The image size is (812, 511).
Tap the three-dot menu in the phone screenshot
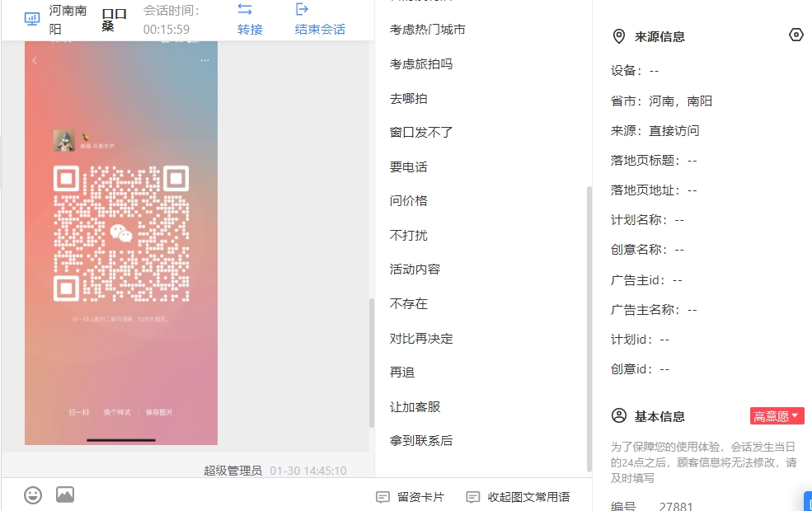(x=205, y=60)
